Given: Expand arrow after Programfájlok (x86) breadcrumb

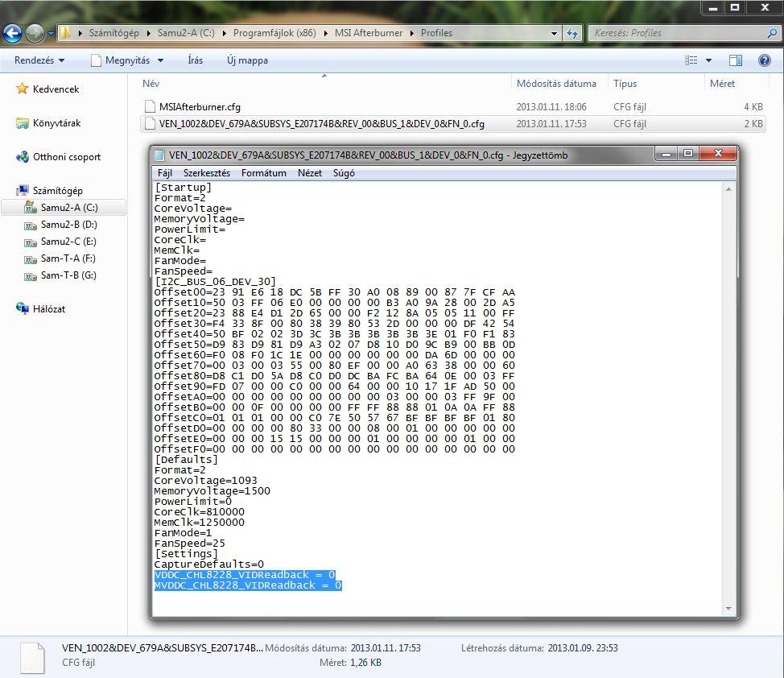Looking at the screenshot, I should [x=325, y=34].
